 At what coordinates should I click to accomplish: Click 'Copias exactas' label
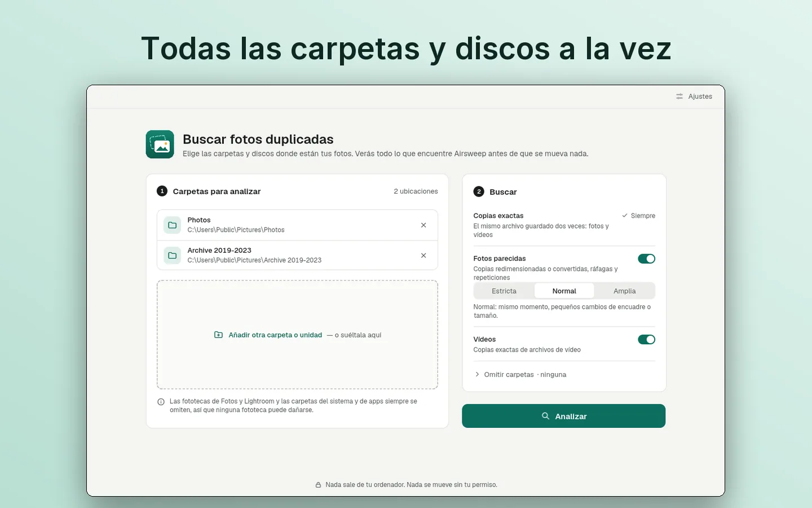(498, 216)
